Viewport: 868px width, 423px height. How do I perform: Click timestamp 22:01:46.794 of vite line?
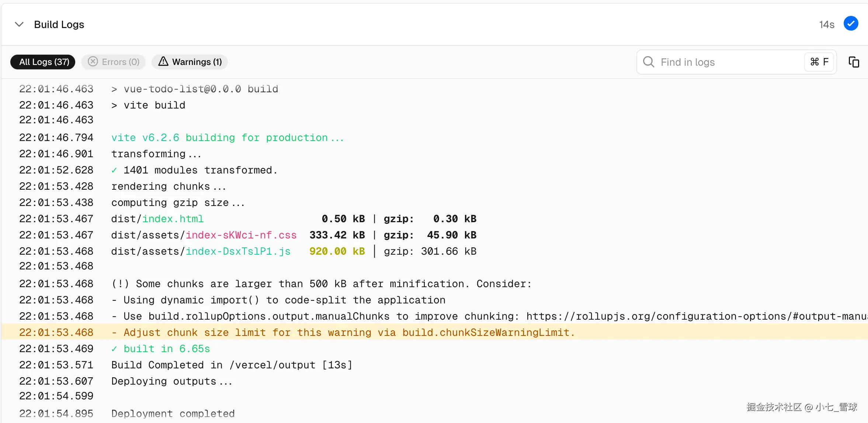click(56, 138)
